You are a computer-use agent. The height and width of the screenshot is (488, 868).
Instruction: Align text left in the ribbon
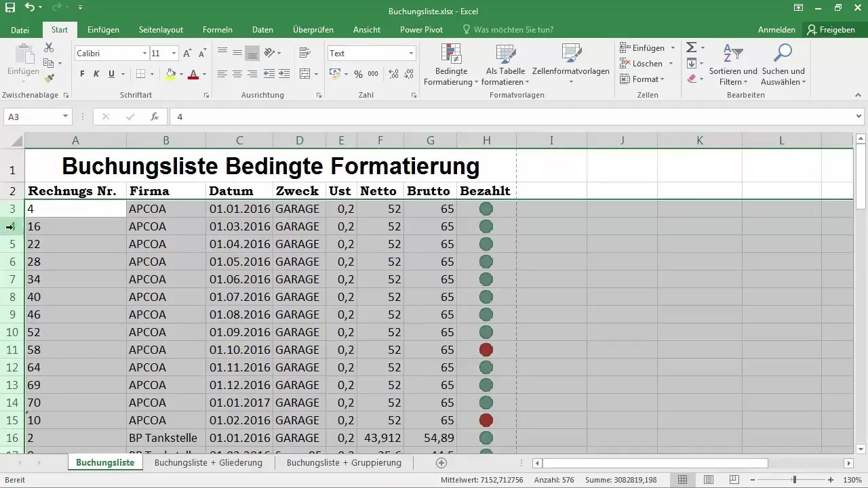click(222, 74)
